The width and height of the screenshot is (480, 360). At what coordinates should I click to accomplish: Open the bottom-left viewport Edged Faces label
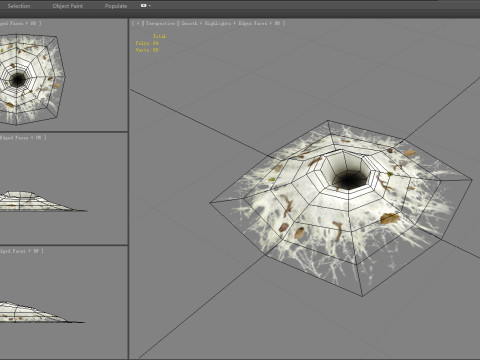21,251
